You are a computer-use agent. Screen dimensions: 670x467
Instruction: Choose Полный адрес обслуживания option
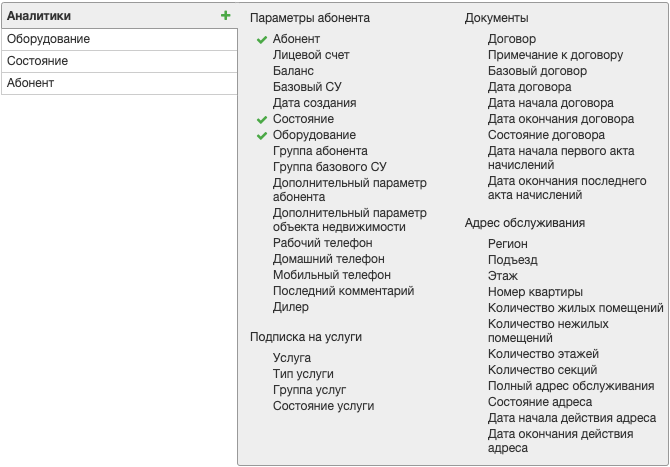point(571,386)
